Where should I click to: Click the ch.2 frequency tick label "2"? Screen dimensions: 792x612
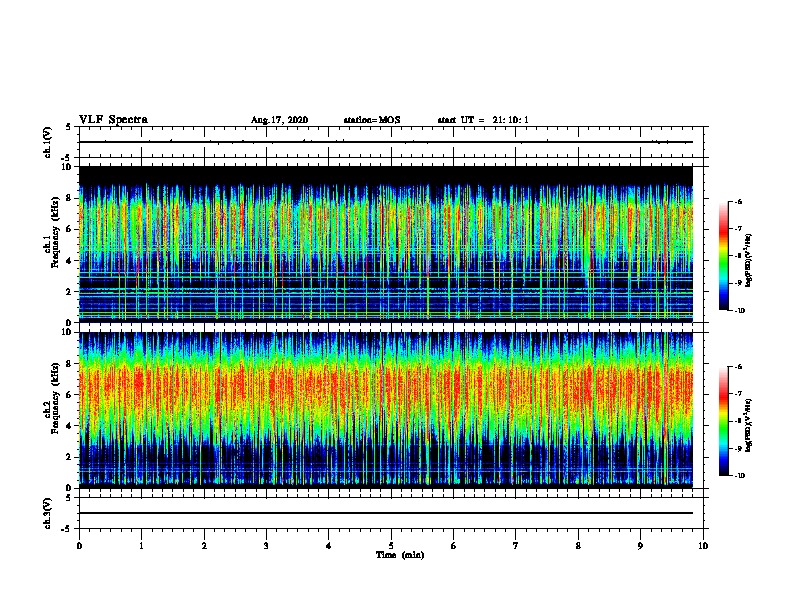coord(70,457)
